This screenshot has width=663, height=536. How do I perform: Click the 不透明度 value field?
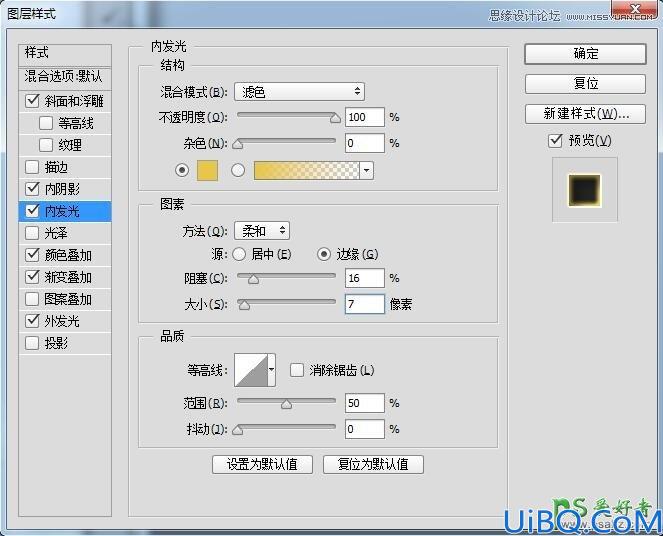[x=365, y=117]
